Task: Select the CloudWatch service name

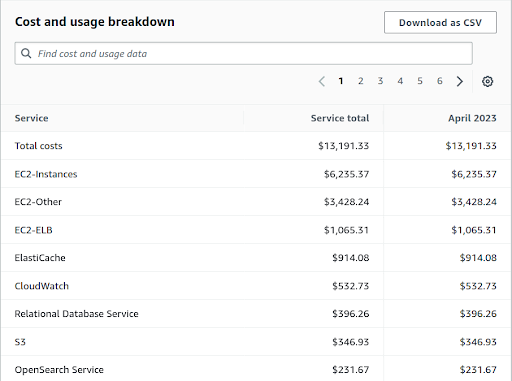Action: [x=42, y=286]
